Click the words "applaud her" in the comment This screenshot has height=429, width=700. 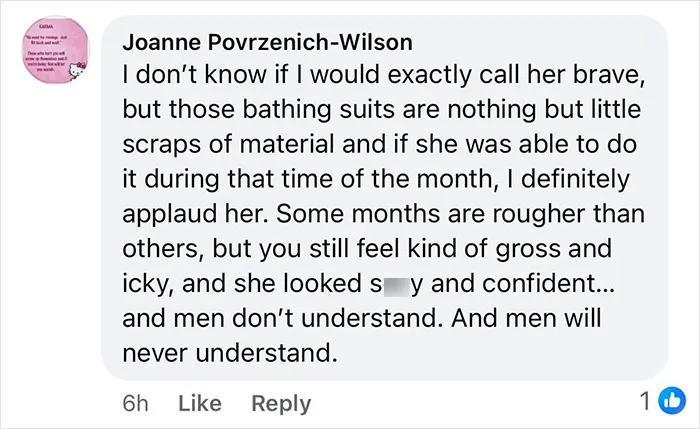pos(196,214)
